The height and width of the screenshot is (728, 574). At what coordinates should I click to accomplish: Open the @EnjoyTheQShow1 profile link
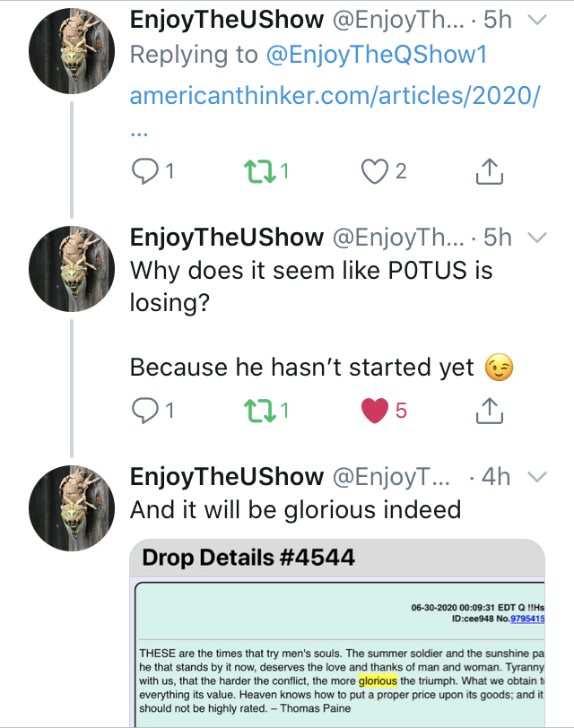376,55
